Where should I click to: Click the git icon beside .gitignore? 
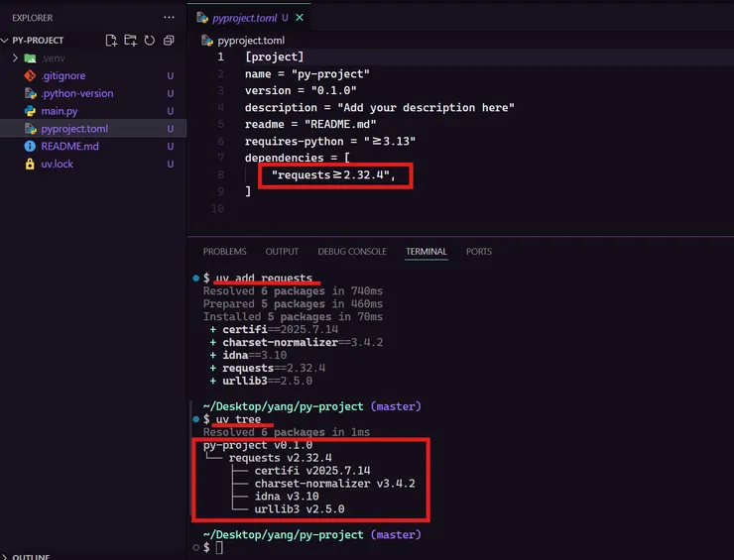pyautogui.click(x=30, y=75)
